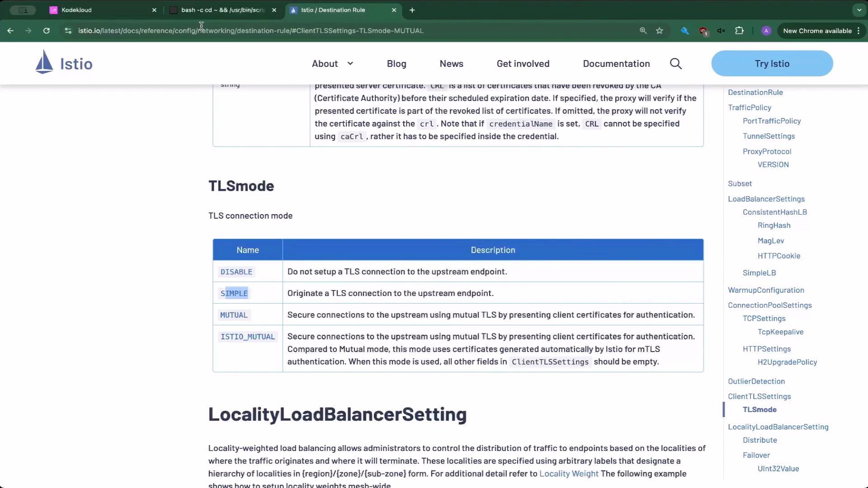
Task: Jump to TCPSettings in sidebar
Action: click(764, 319)
